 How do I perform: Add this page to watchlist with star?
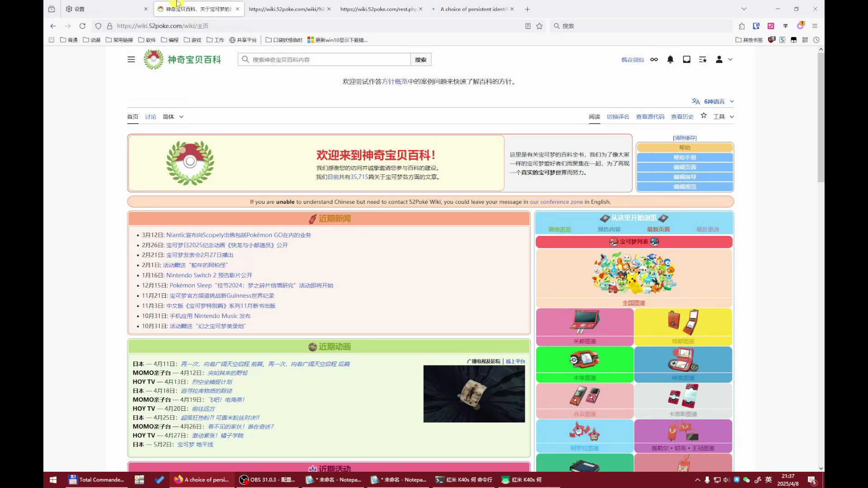click(x=704, y=116)
